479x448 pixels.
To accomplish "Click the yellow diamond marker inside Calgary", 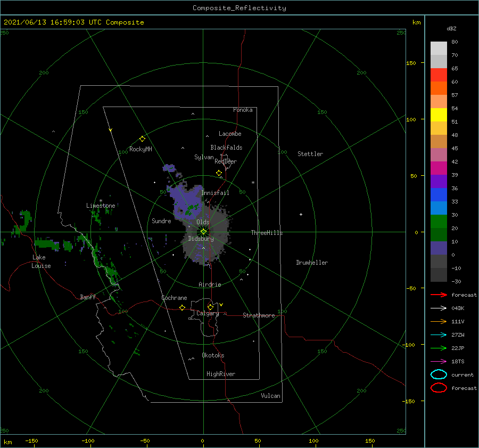I will (210, 307).
